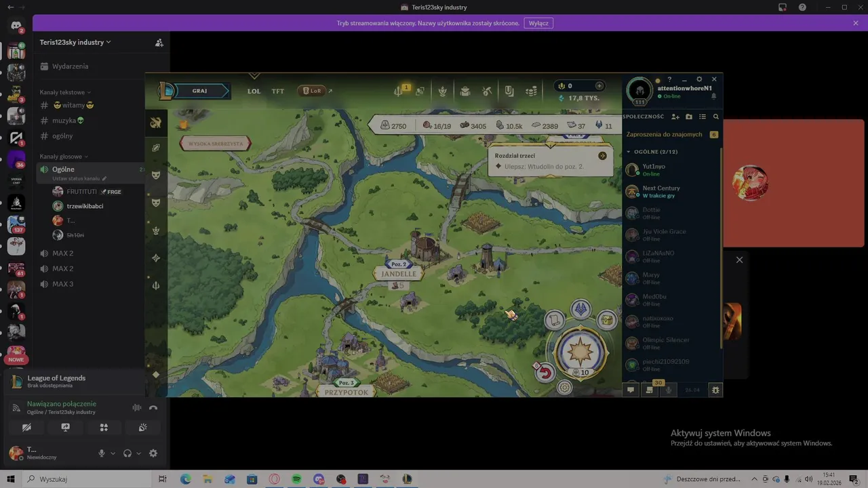Select friend Olimpic Silencer in the list
This screenshot has height=488, width=868.
pyautogui.click(x=671, y=343)
